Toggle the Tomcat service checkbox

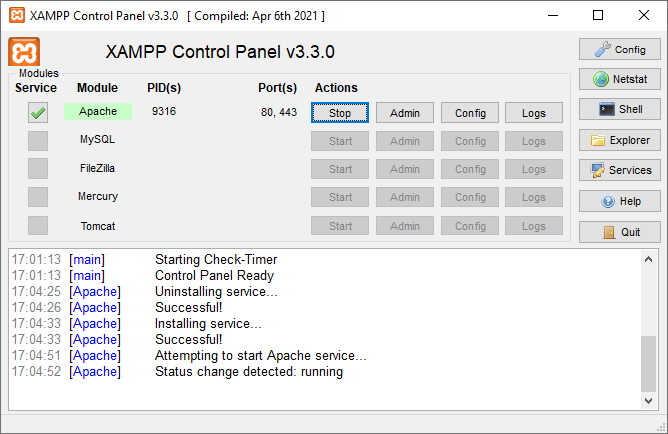pos(38,226)
